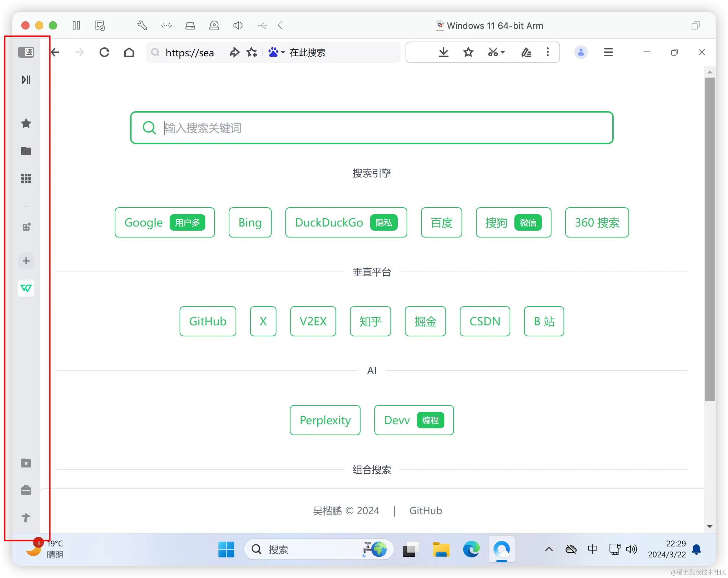Open downloads from the browser toolbar

click(x=444, y=52)
